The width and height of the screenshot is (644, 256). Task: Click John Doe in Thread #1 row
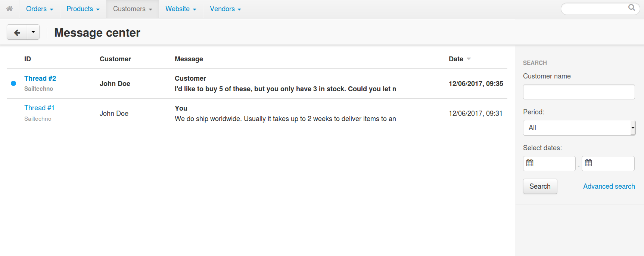pos(114,114)
